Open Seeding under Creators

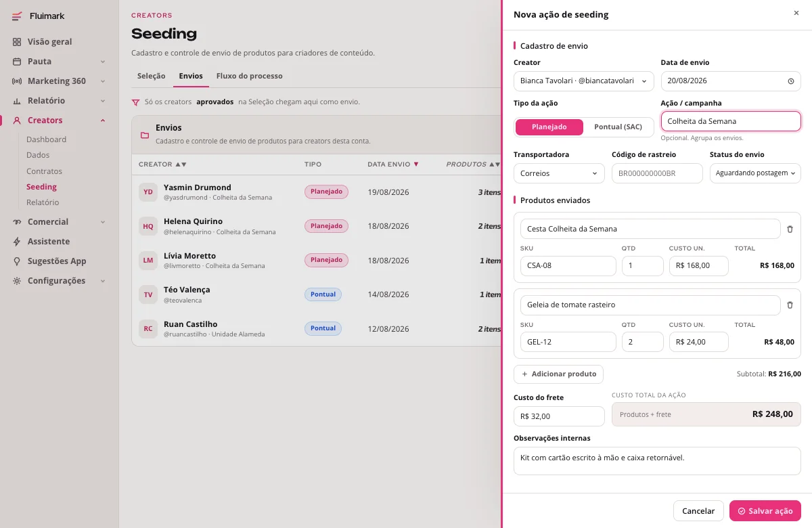[x=41, y=187]
